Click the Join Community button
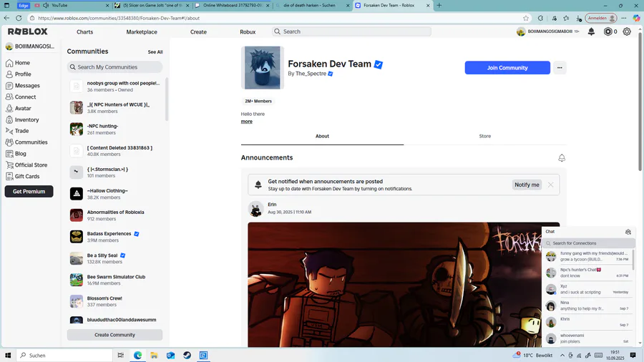644x362 pixels. point(507,68)
